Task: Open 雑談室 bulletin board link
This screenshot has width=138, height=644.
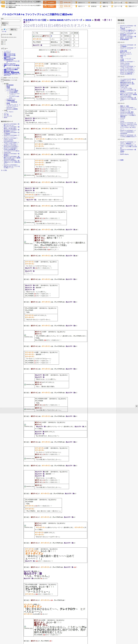Action: tap(8, 87)
